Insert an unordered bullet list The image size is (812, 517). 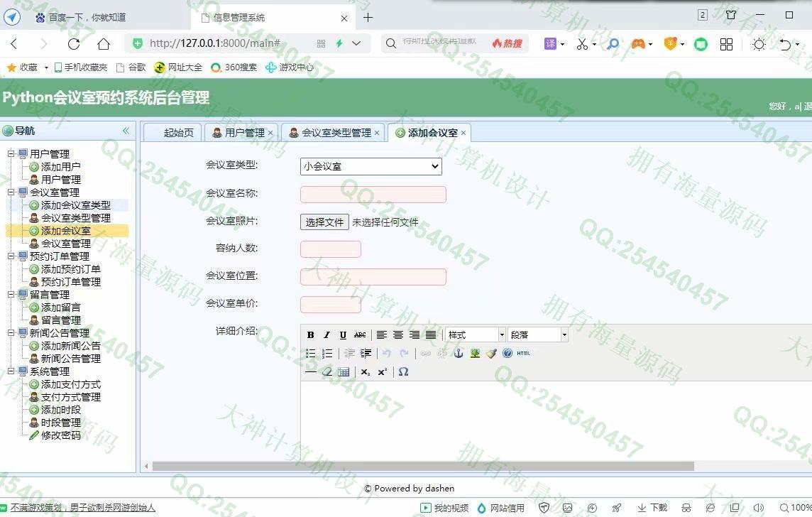pos(310,354)
